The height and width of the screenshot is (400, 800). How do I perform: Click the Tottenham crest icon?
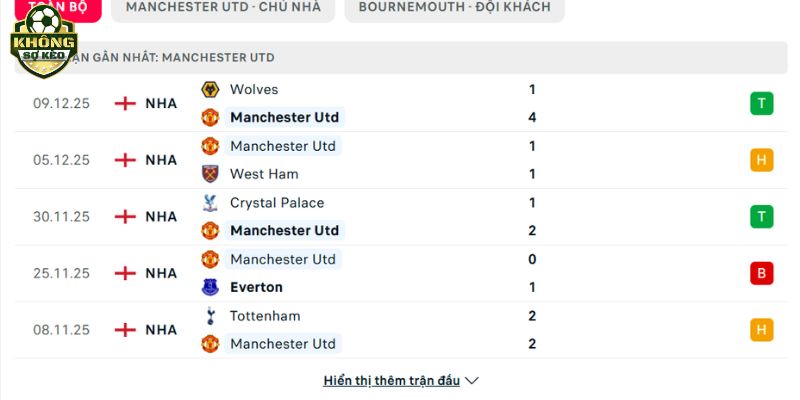(210, 316)
